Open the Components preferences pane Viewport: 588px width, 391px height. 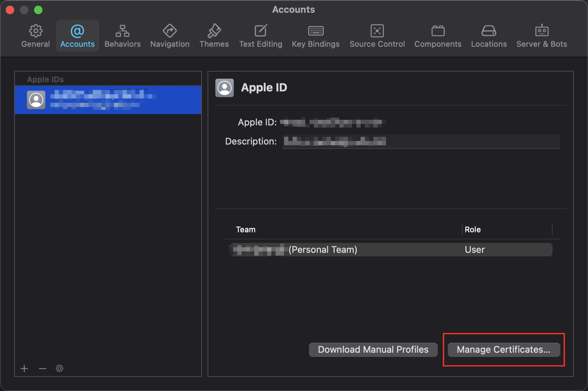(x=438, y=36)
